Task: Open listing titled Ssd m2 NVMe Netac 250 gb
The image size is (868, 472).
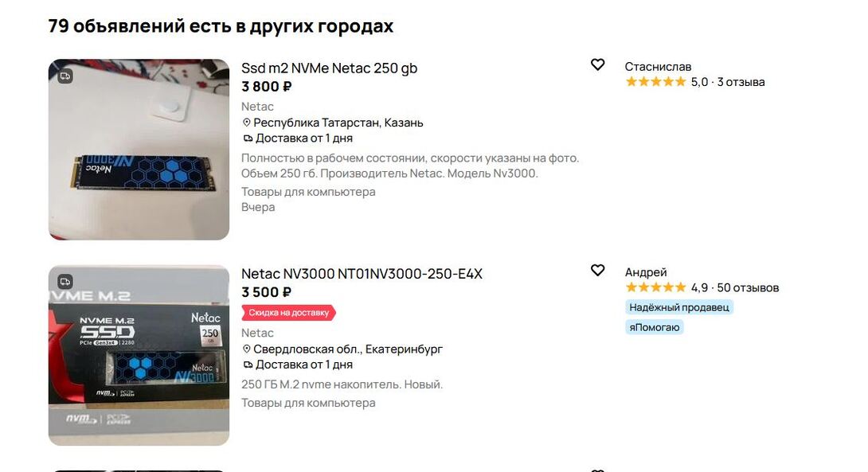Action: [329, 68]
